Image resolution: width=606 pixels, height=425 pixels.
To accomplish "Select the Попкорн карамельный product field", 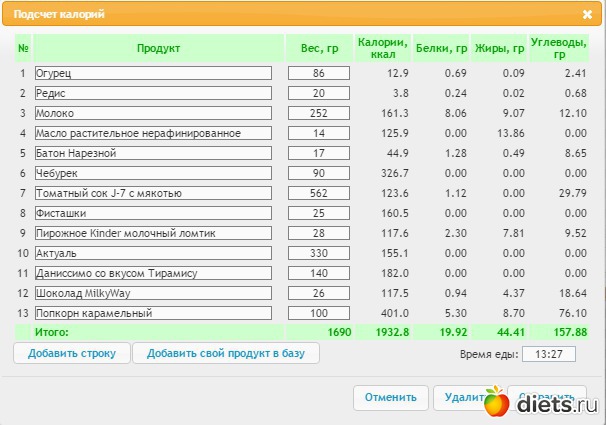I will [x=153, y=313].
